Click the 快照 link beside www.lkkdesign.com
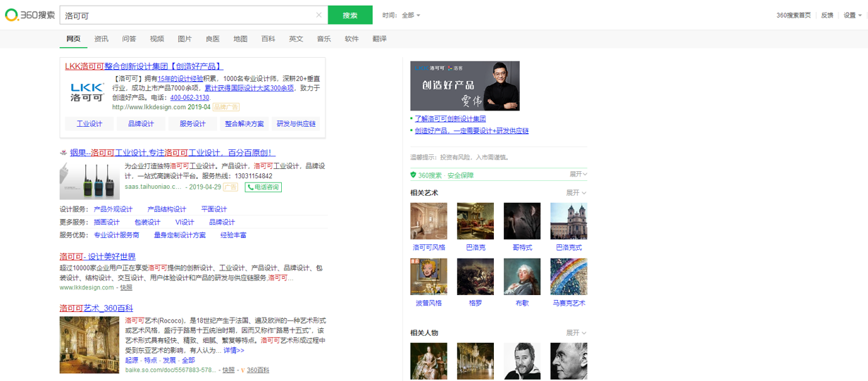Viewport: 868px width, 381px height. (x=126, y=287)
